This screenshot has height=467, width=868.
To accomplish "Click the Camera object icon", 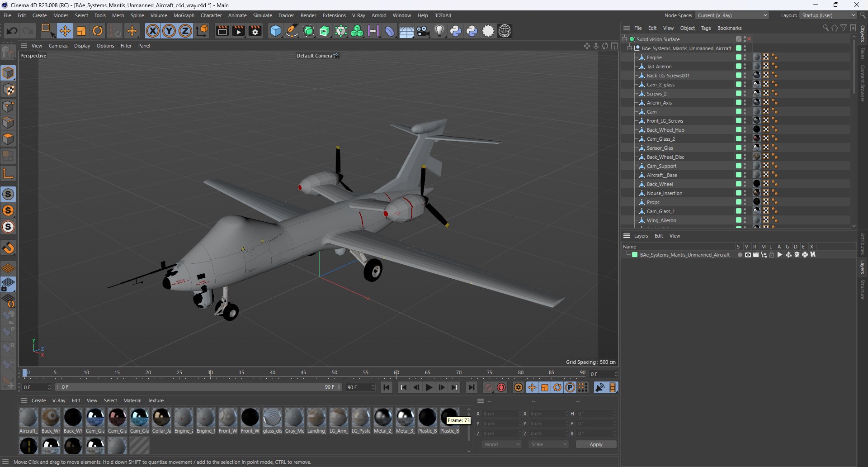I will 423,31.
